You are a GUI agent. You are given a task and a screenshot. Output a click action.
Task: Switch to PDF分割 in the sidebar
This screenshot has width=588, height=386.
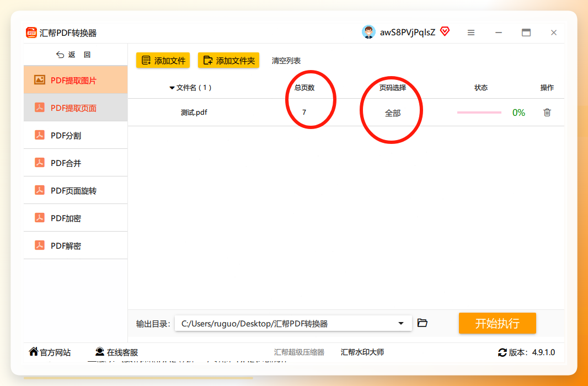tap(76, 135)
